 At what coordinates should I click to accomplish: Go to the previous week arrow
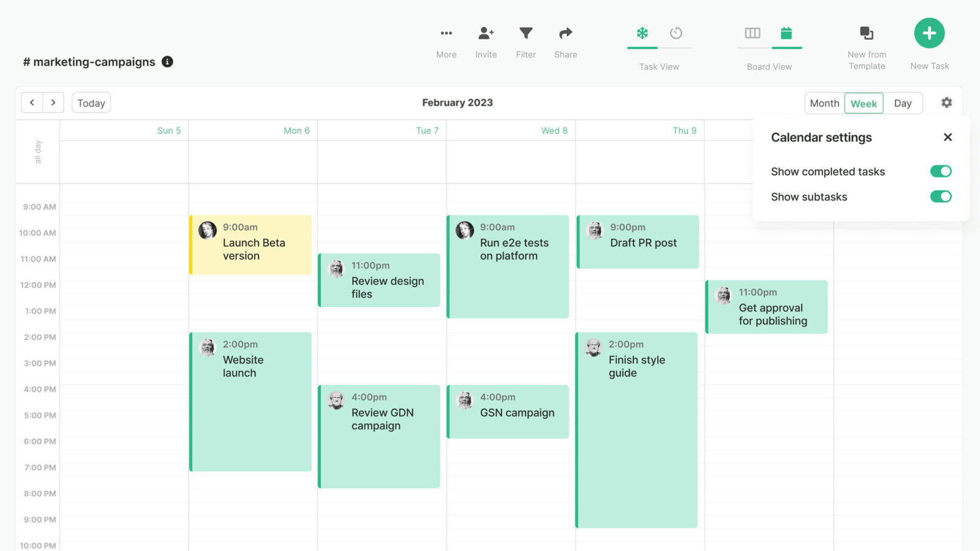tap(32, 103)
